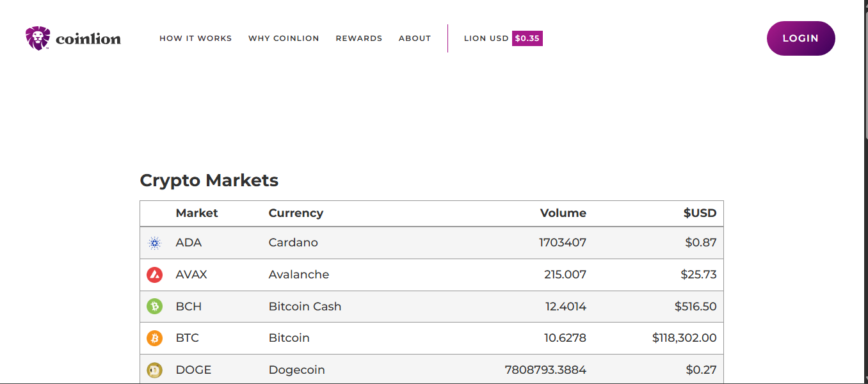Select the DOGE market symbol
The height and width of the screenshot is (384, 868).
tap(193, 370)
